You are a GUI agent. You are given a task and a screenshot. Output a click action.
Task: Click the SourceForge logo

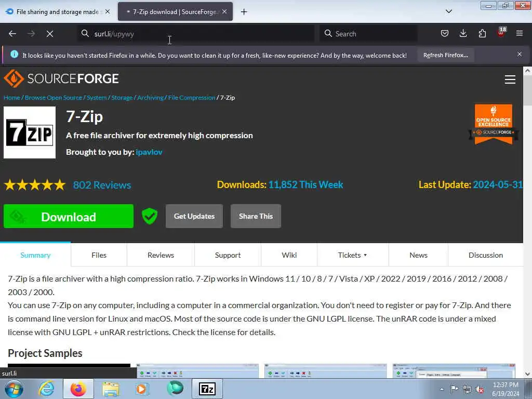pos(61,78)
